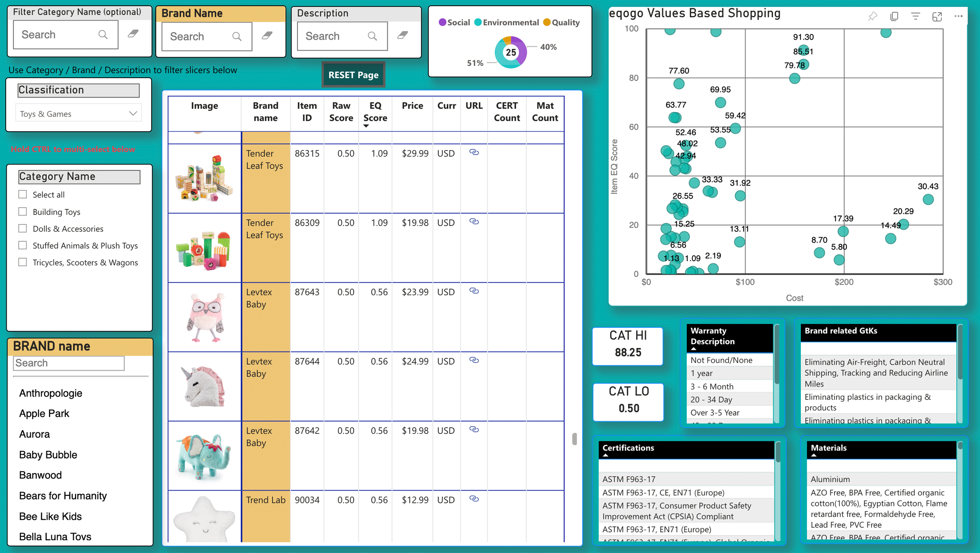980x553 pixels.
Task: Click the pin visual icon on scatter chart
Action: pos(872,16)
